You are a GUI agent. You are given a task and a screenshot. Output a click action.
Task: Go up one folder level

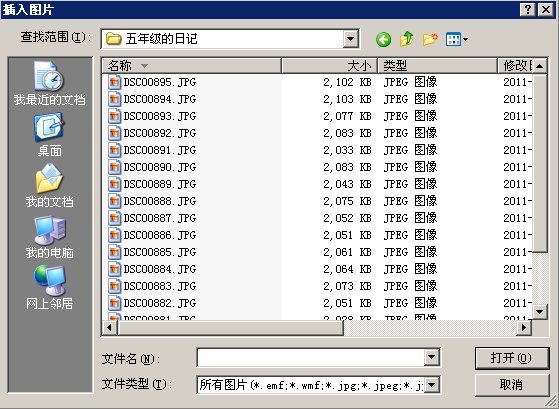tap(406, 39)
